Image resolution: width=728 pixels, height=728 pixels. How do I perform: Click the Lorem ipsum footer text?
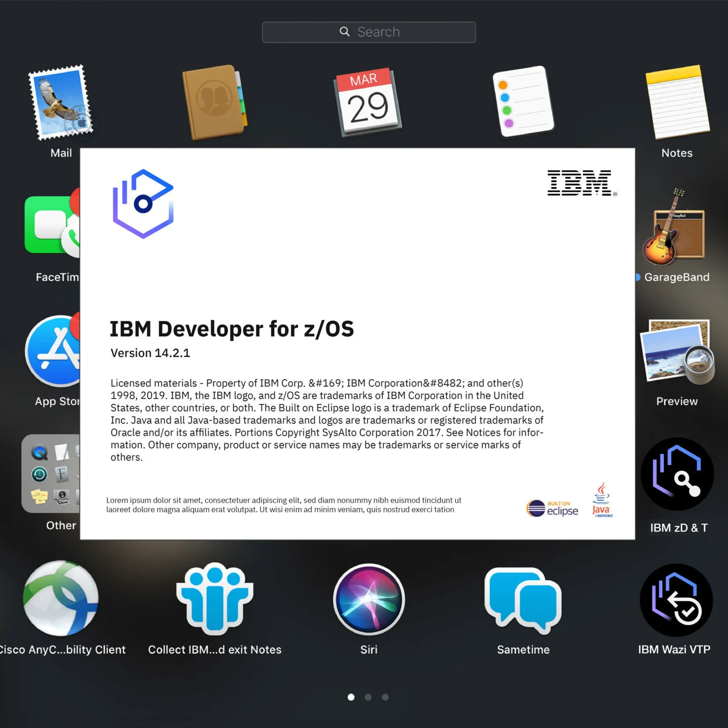284,505
